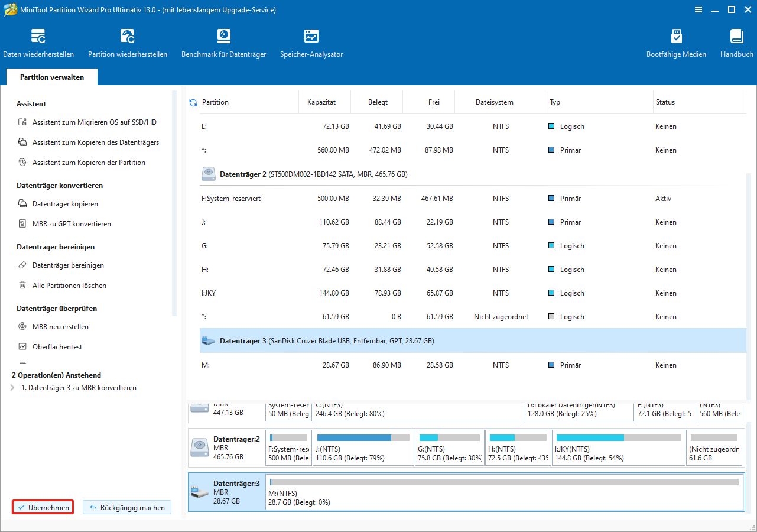Image resolution: width=757 pixels, height=532 pixels.
Task: Create Bootfähige Medien
Action: coord(676,44)
